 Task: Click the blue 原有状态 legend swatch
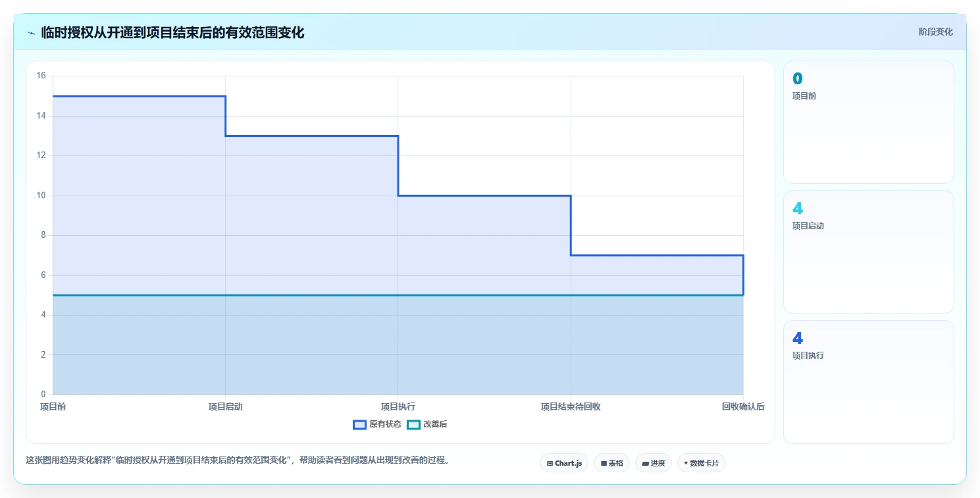tap(359, 425)
